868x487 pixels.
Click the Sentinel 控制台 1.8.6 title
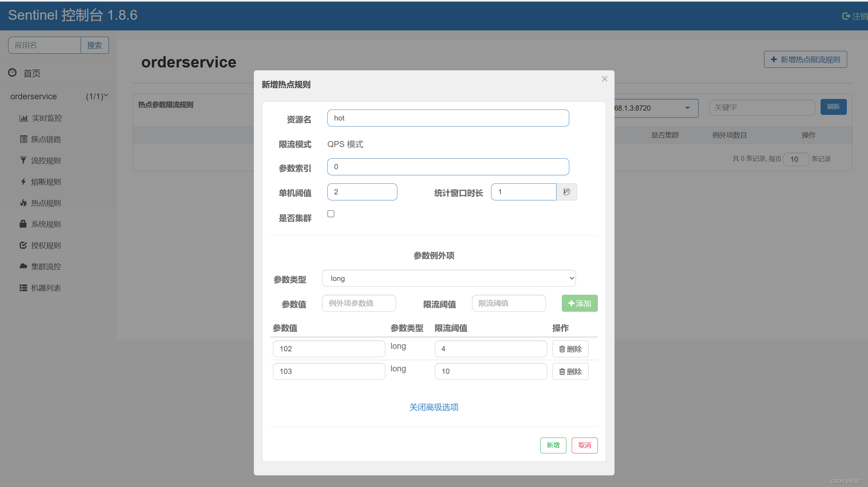72,15
